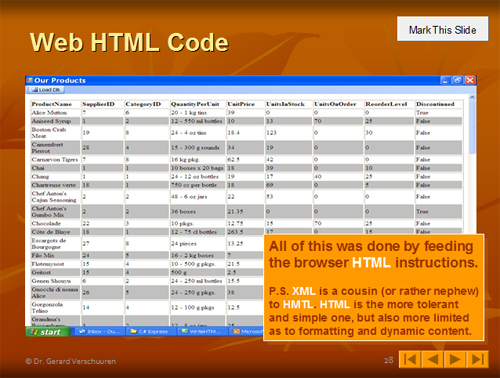
Task: Open WriteHTM taskbar item
Action: (x=201, y=331)
